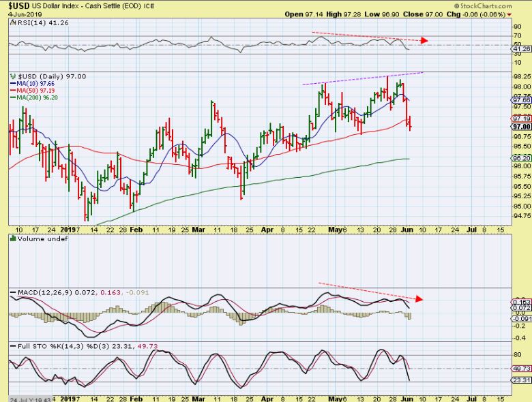Image resolution: width=532 pixels, height=402 pixels.
Task: Click the RSI indicator icon beside RSI(14)
Action: pos(13,22)
